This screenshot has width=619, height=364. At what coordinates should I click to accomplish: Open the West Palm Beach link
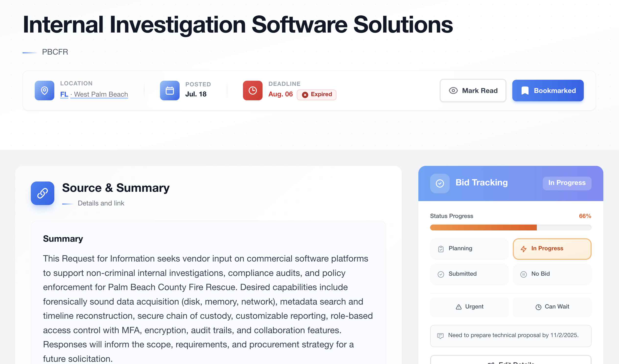(x=101, y=94)
